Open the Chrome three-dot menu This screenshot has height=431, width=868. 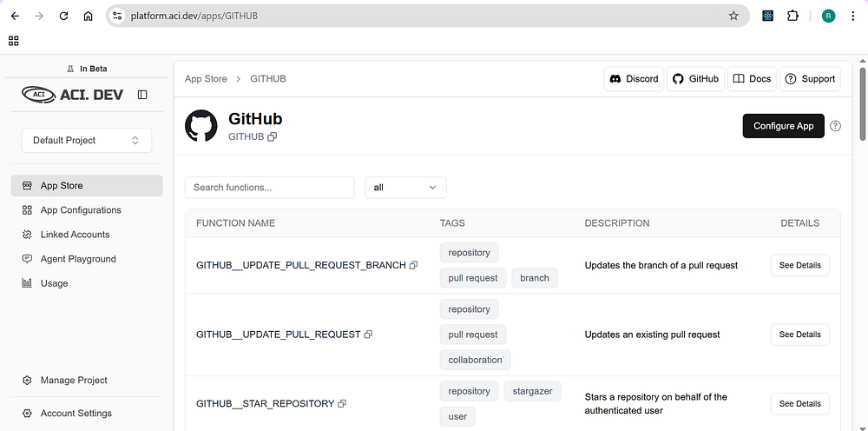pyautogui.click(x=853, y=16)
